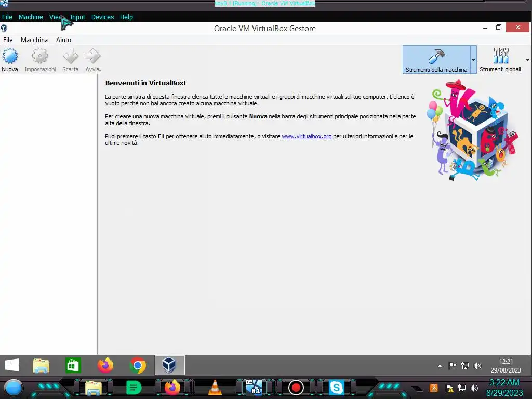Image resolution: width=532 pixels, height=399 pixels.
Task: Open the outer Help menu
Action: pos(126,17)
